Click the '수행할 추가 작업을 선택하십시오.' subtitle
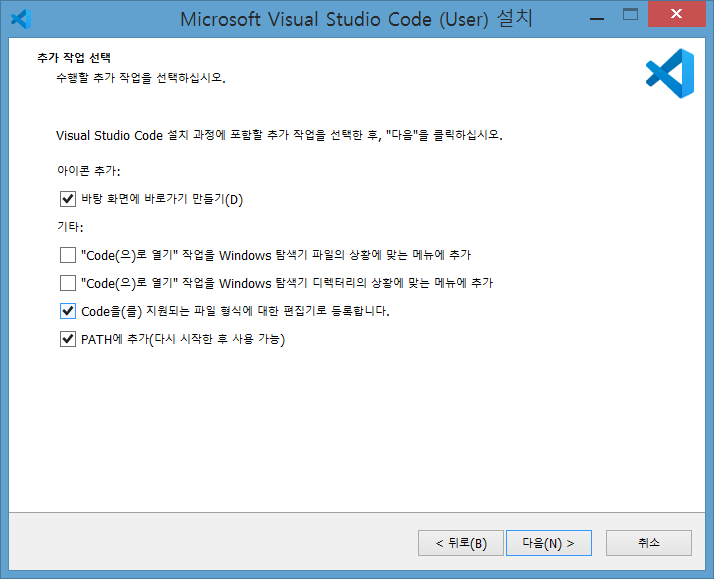Viewport: 714px width, 579px height. click(141, 78)
